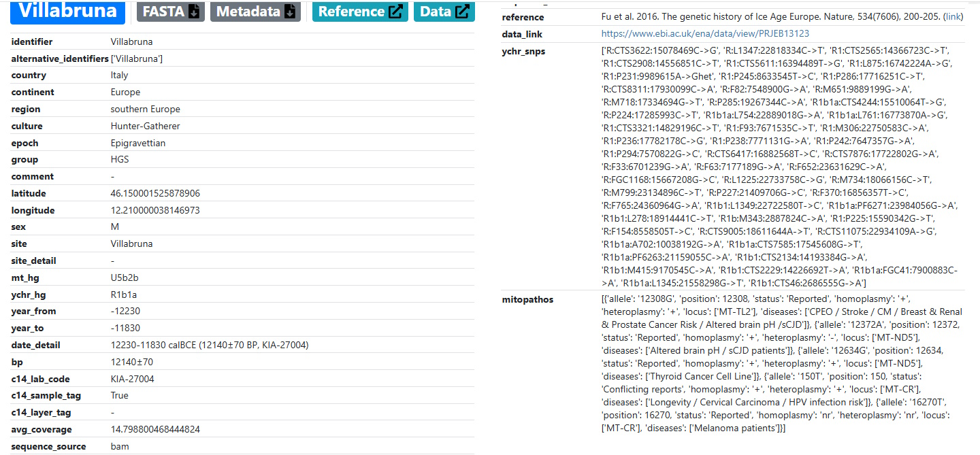Click the longitude value 12.210000038146973

[x=155, y=211]
